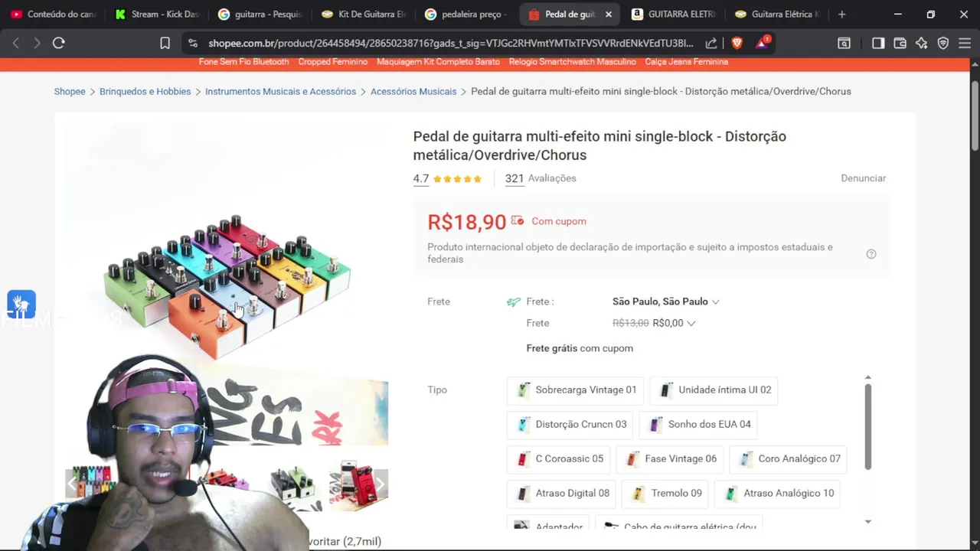The width and height of the screenshot is (980, 551).
Task: Select the Sobrecarga Vintage 01 option
Action: click(x=578, y=390)
